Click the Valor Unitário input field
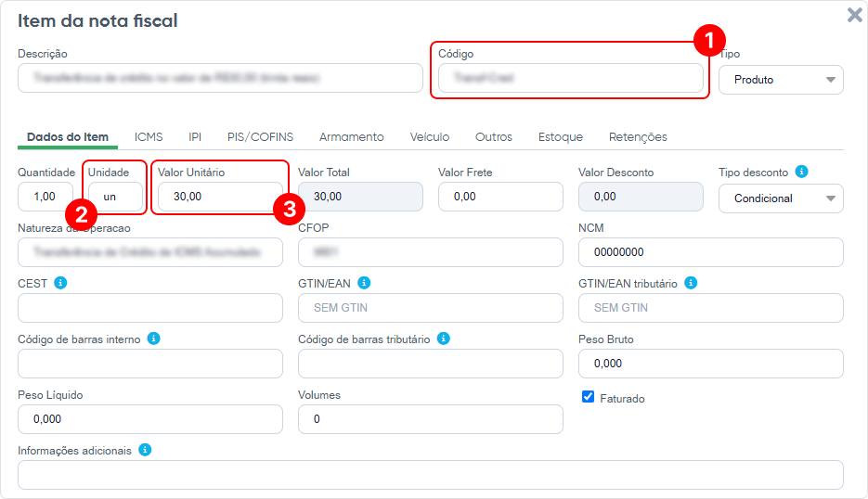The width and height of the screenshot is (868, 499). coord(219,197)
